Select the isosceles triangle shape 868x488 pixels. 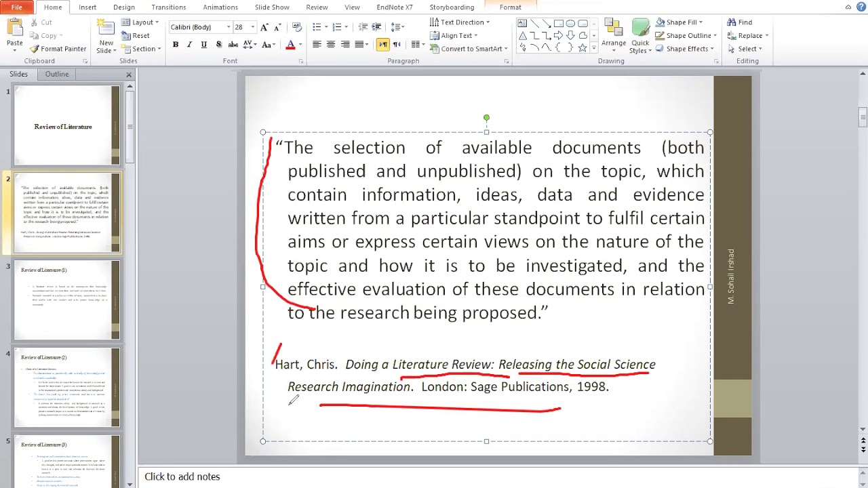pyautogui.click(x=522, y=36)
